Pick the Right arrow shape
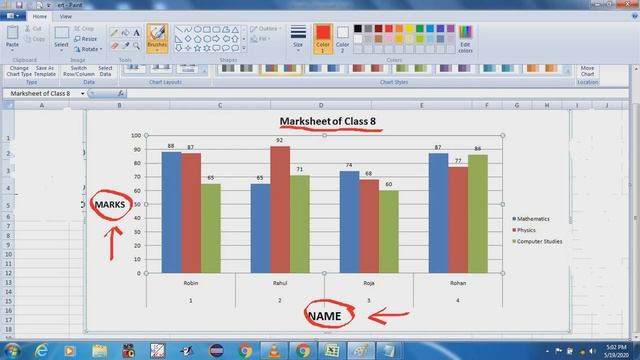Image resolution: width=640 pixels, height=360 pixels. tap(216, 39)
